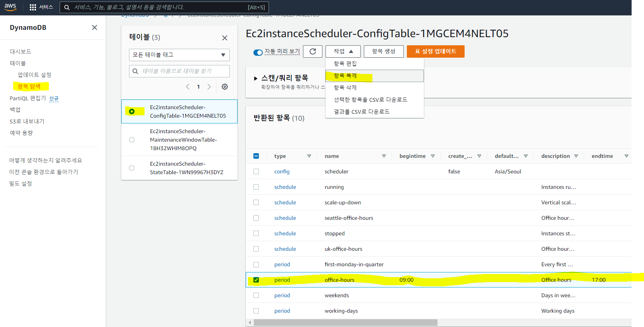Open 백업 in the sidebar
The width and height of the screenshot is (644, 327).
pos(15,110)
